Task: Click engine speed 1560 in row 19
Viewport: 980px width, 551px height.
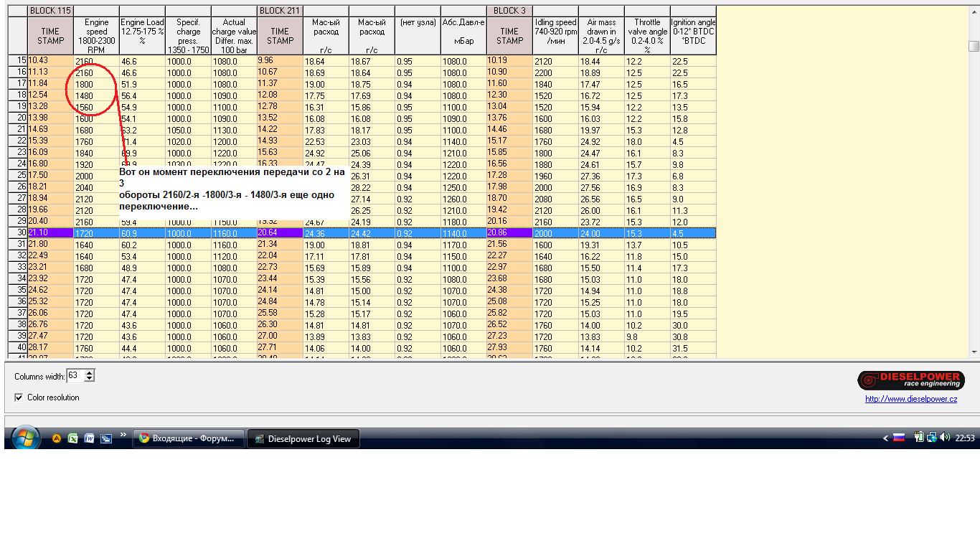Action: (x=96, y=107)
